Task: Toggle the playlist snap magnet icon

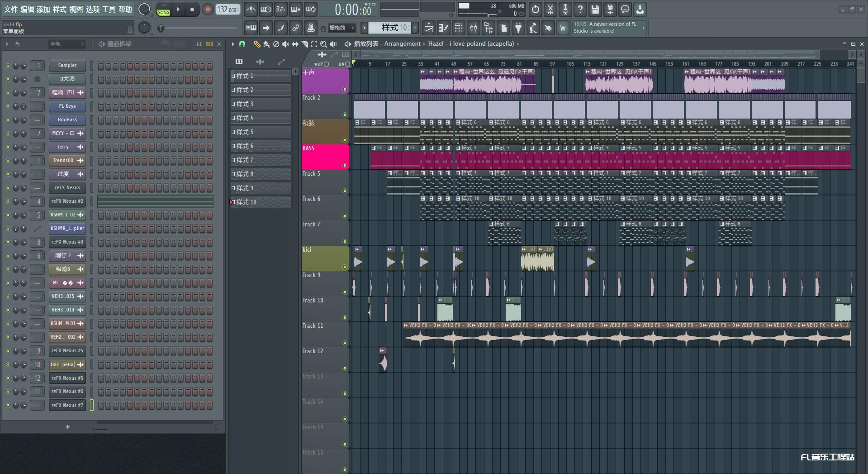Action: (242, 44)
